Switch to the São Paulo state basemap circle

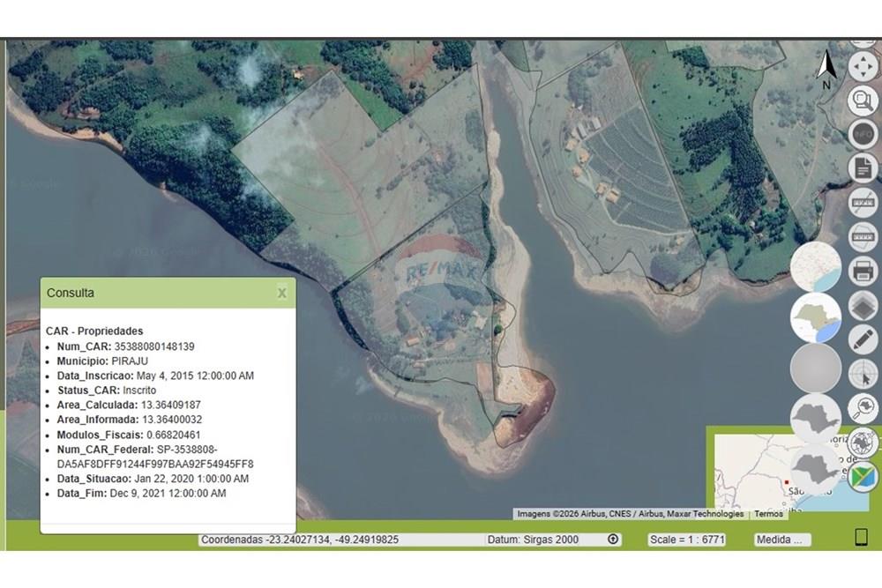click(816, 317)
